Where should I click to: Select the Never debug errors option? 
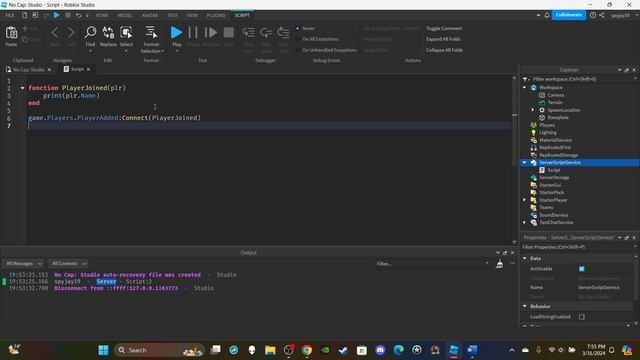pyautogui.click(x=298, y=28)
